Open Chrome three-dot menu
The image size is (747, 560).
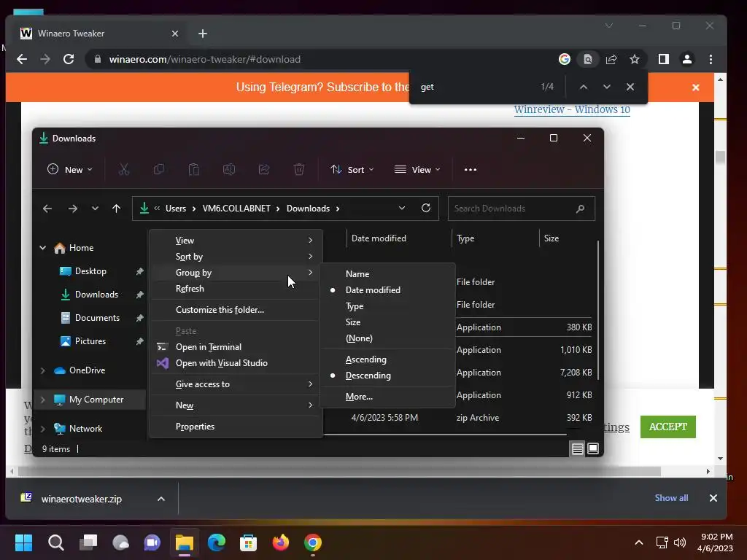[x=711, y=59]
